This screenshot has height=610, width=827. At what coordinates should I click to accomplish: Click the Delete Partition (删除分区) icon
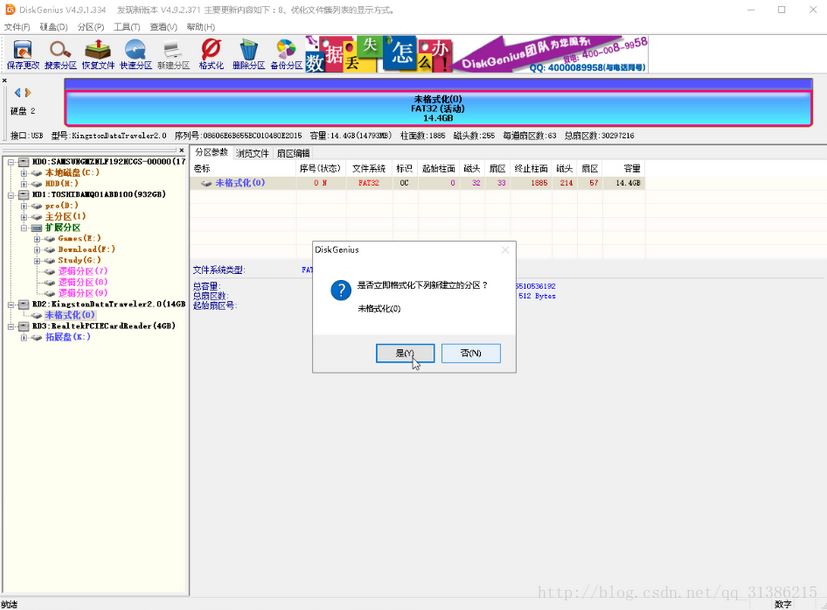248,54
